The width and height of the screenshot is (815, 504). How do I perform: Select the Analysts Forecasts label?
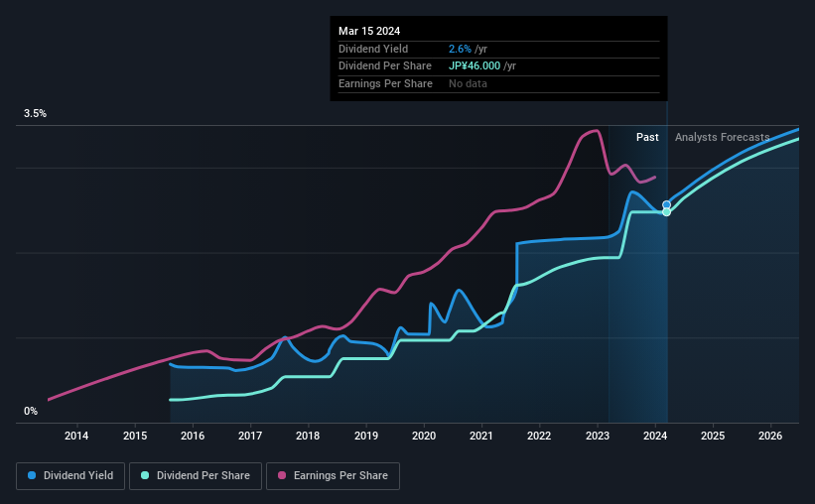pos(722,137)
